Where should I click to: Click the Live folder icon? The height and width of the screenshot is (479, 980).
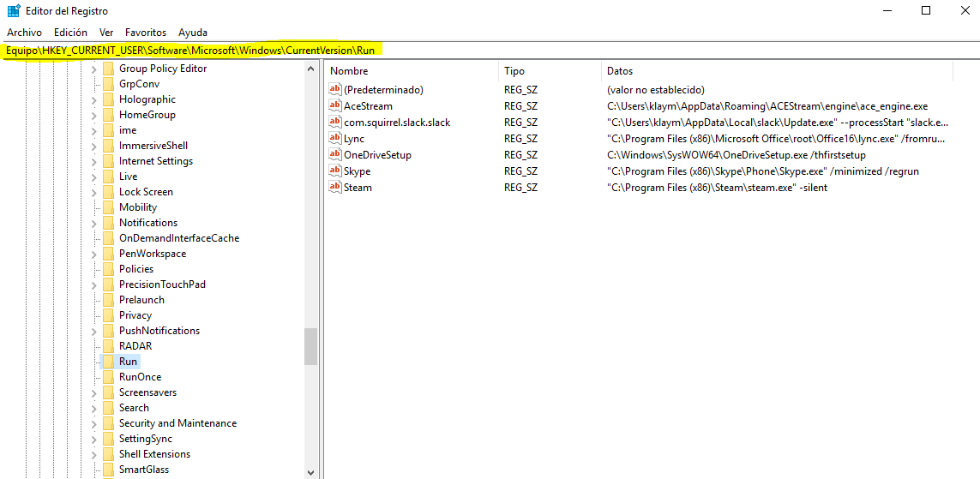pyautogui.click(x=108, y=177)
